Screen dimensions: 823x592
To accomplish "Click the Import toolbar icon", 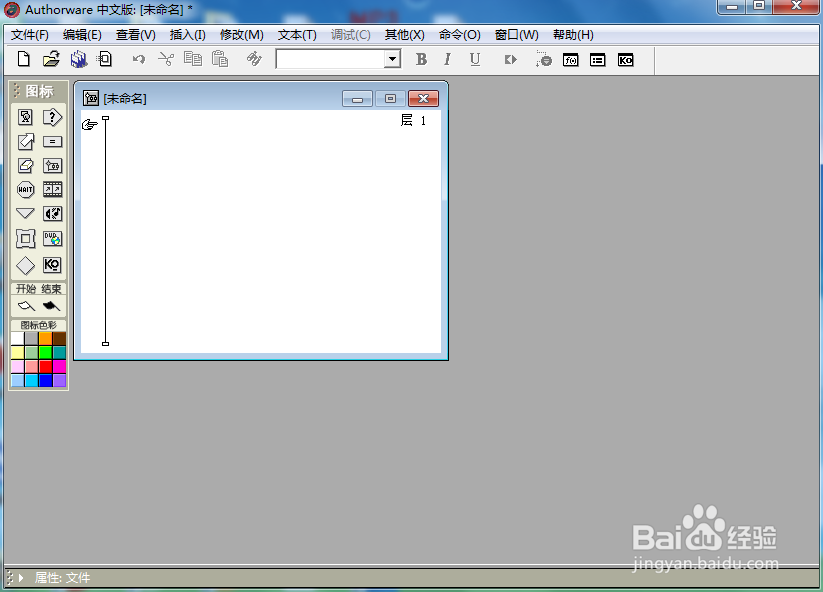I will (x=104, y=59).
